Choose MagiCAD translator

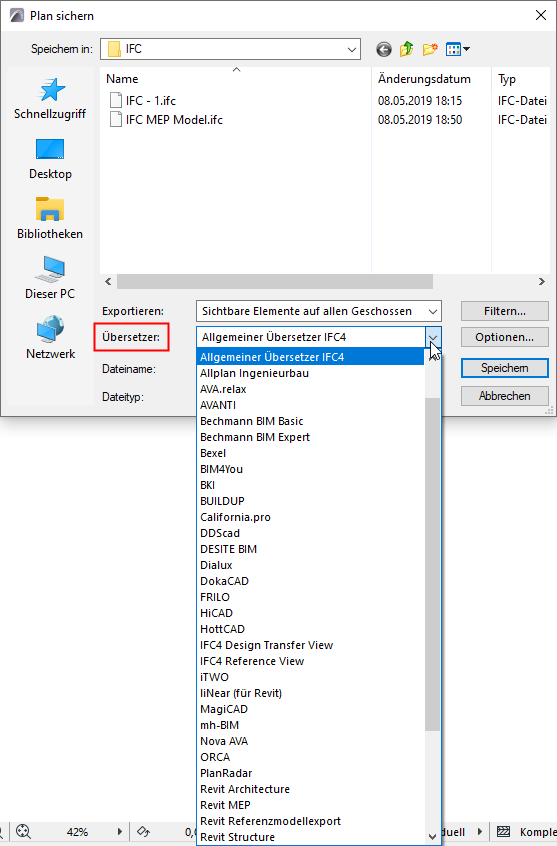[x=311, y=709]
